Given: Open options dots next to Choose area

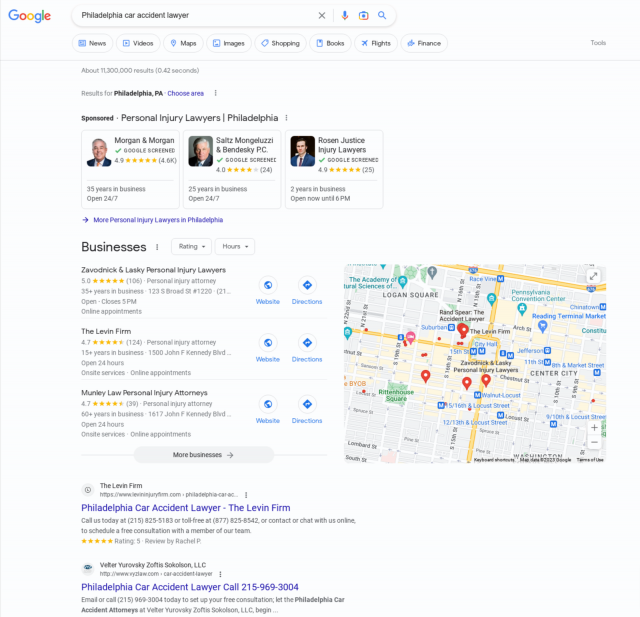Looking at the screenshot, I should click(216, 93).
